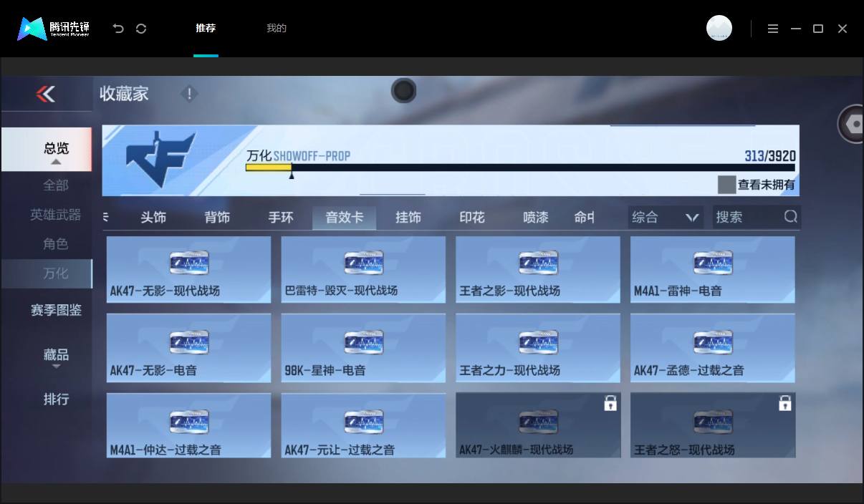Select the 挂饰 category tab
The height and width of the screenshot is (504, 864).
point(408,217)
